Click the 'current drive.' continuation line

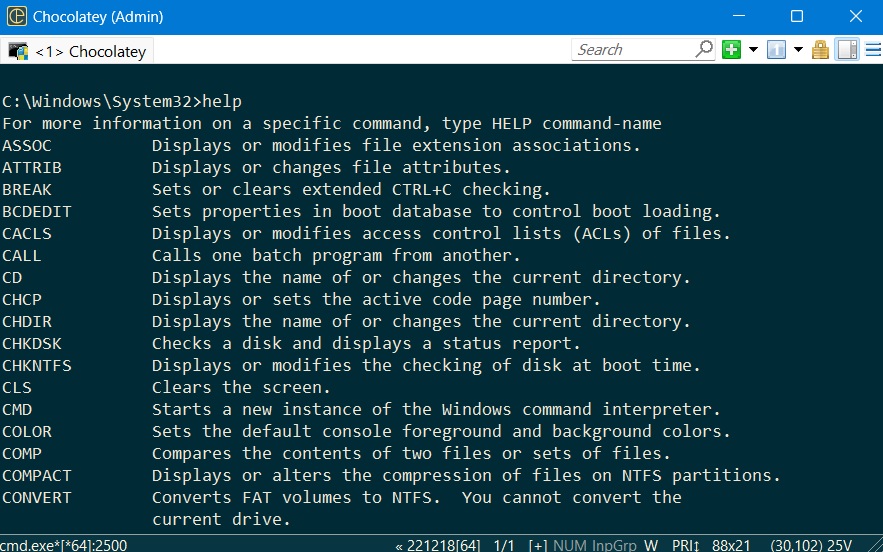(221, 519)
